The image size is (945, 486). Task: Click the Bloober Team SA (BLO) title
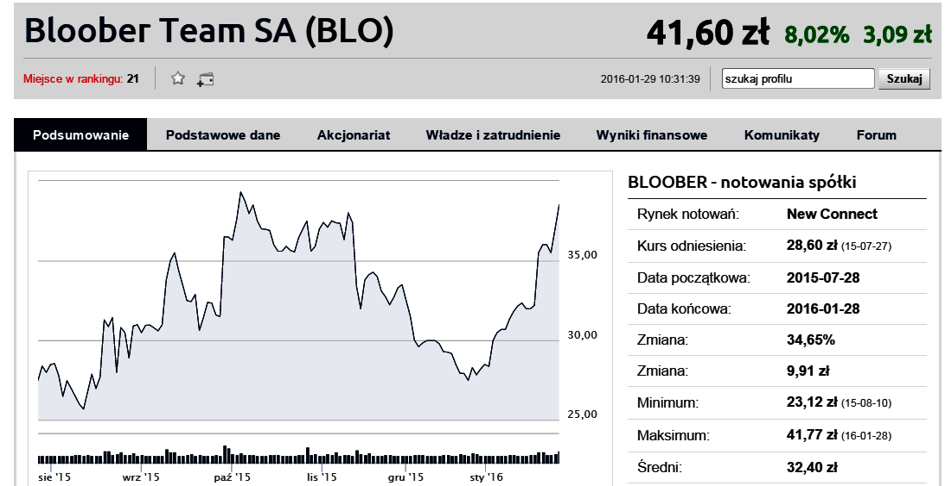point(209,32)
